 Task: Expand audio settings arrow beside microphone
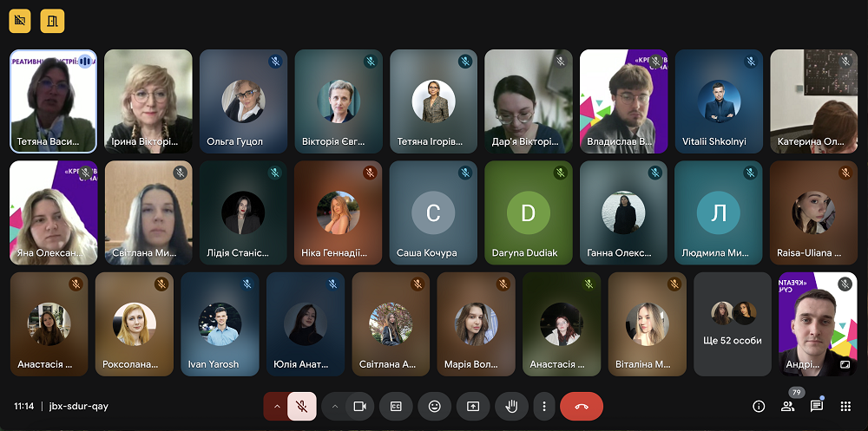[277, 406]
